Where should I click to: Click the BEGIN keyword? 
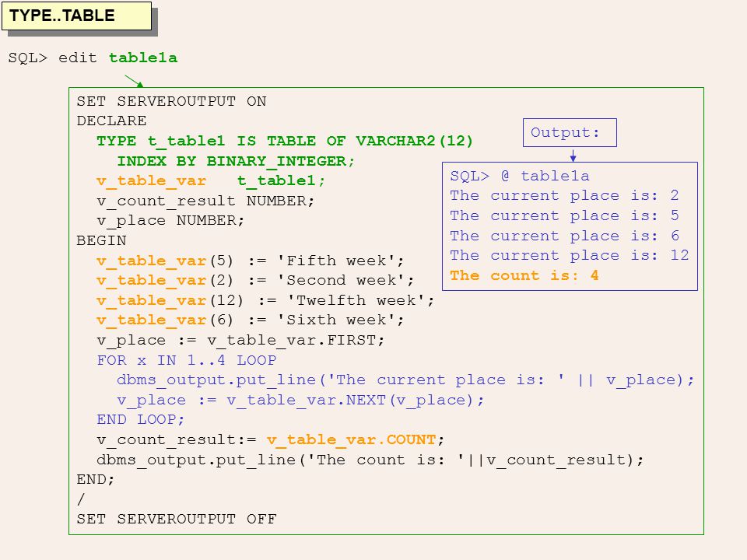coord(101,240)
